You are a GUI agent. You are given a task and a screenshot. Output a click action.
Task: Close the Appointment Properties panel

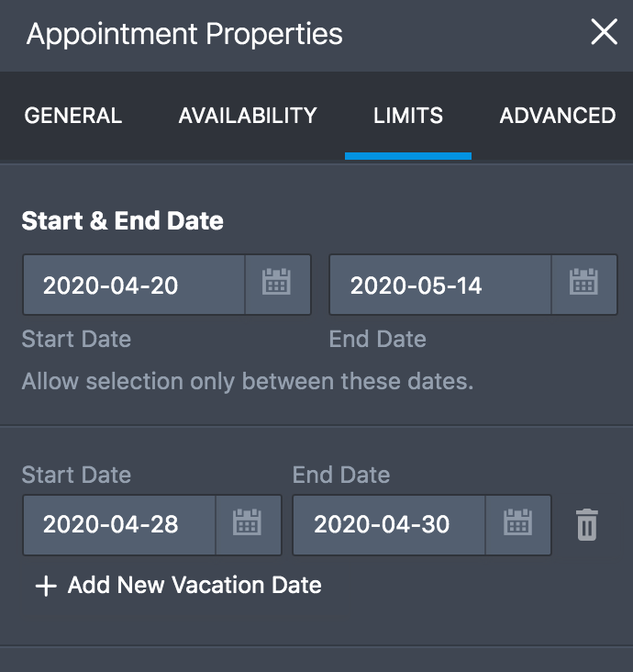coord(604,33)
